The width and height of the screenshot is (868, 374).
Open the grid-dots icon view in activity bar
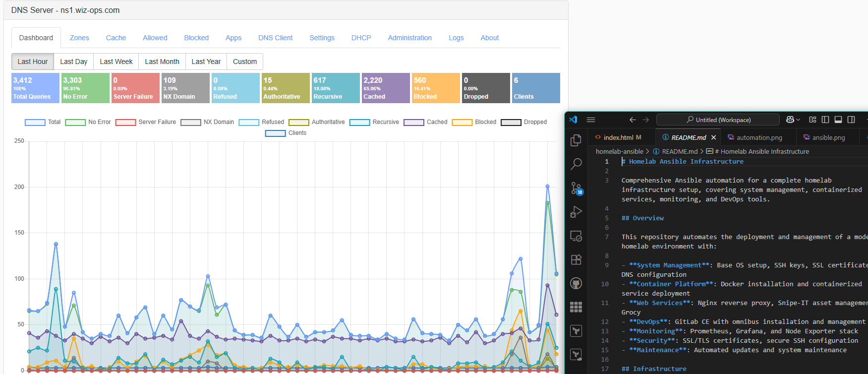click(x=576, y=307)
